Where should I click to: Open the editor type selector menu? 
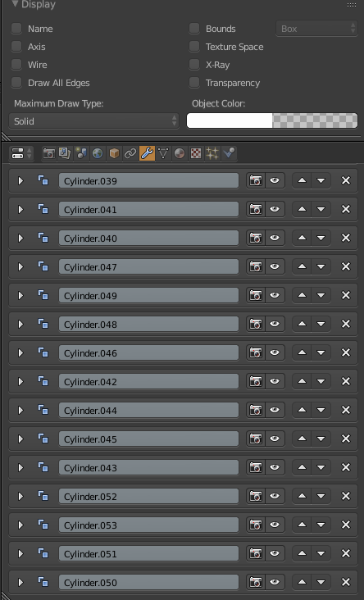(x=21, y=153)
